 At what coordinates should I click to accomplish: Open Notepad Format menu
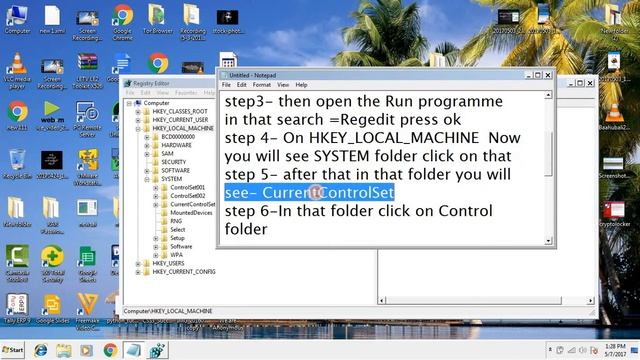tap(262, 85)
